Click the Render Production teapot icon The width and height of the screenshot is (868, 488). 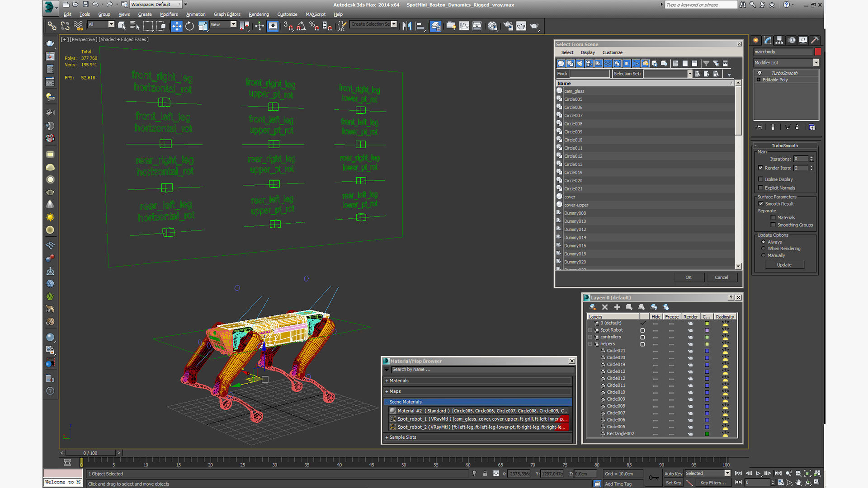pos(534,26)
